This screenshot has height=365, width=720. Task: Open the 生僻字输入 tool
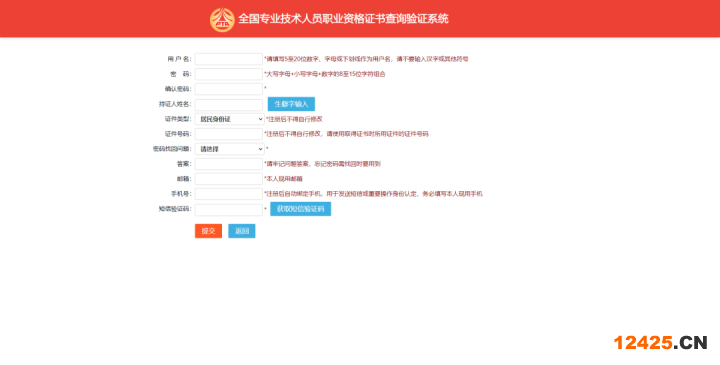(291, 104)
